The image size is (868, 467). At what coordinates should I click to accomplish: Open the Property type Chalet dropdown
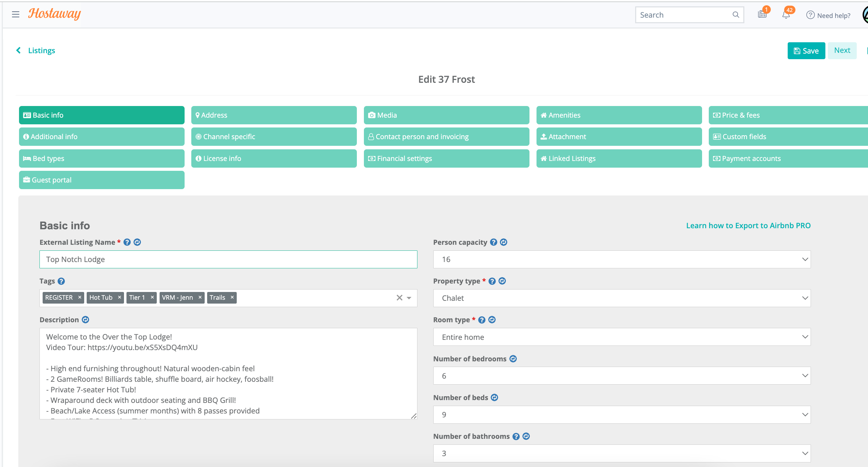[622, 298]
